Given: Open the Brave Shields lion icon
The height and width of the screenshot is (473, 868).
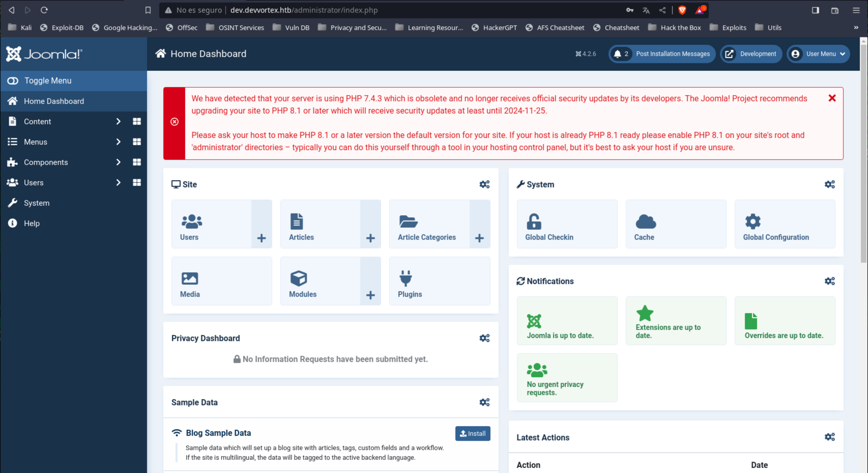Looking at the screenshot, I should coord(682,10).
